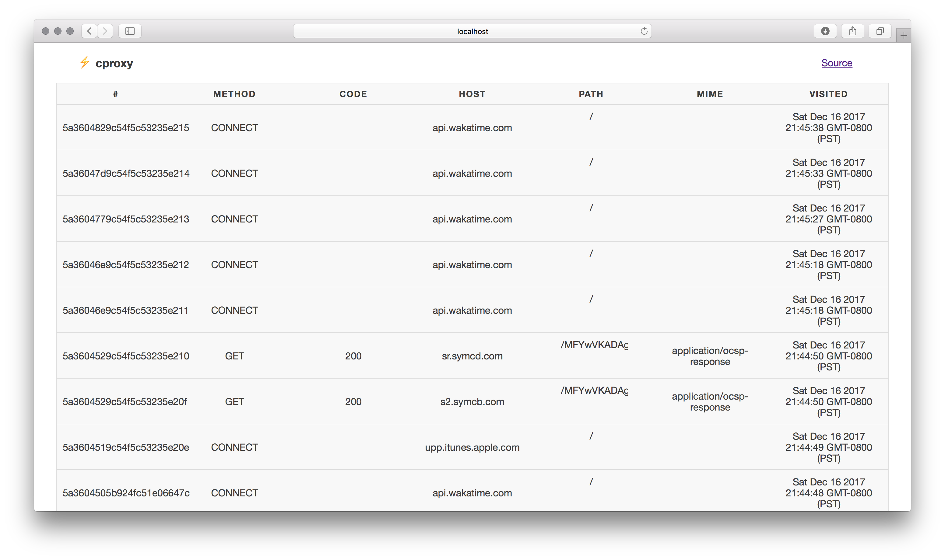The width and height of the screenshot is (945, 560).
Task: Click the cproxy lightning bolt logo
Action: 85,62
